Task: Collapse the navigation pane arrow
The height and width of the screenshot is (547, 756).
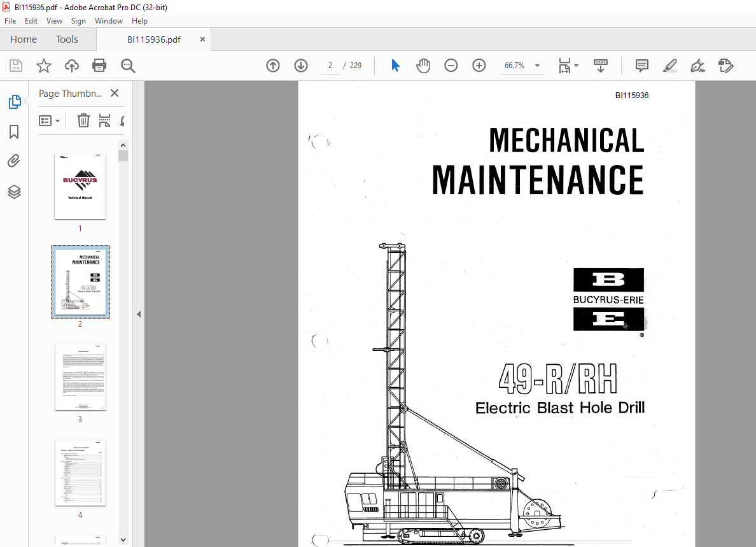Action: [139, 315]
